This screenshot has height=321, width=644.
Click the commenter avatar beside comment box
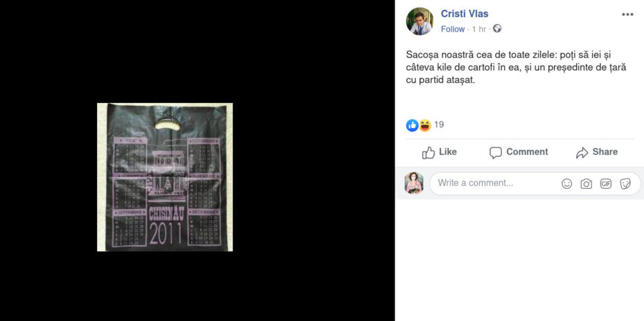(414, 183)
